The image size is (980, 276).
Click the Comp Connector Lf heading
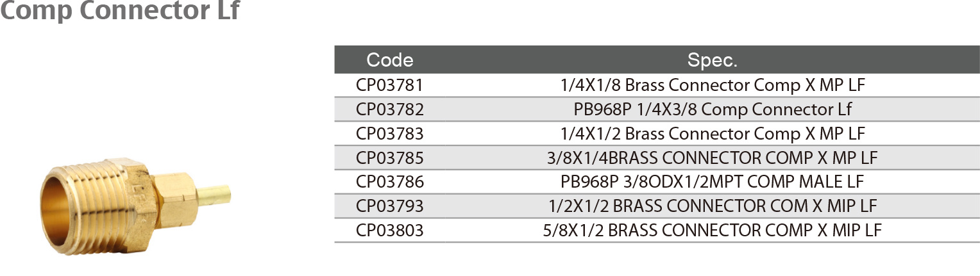pyautogui.click(x=119, y=11)
